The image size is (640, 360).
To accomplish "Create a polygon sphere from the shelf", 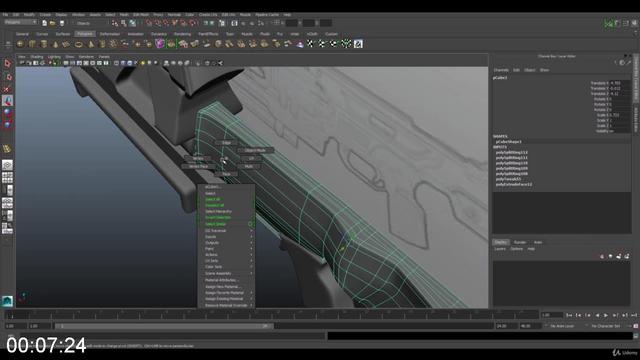I will click(20, 44).
